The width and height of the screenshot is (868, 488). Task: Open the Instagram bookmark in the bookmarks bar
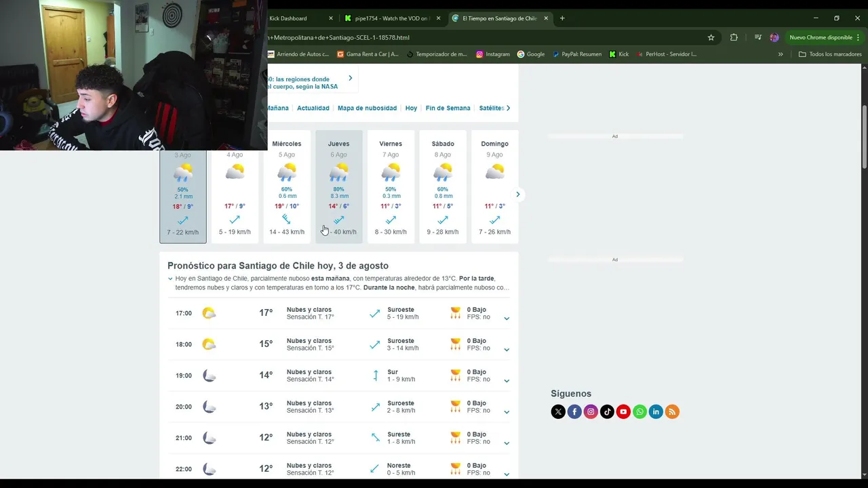click(x=493, y=54)
